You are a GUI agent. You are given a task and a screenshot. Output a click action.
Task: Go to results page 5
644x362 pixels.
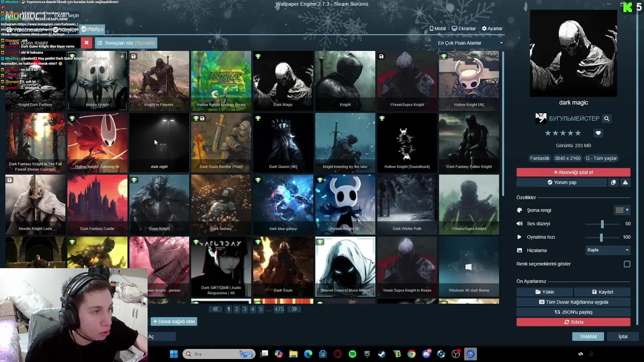[261, 309]
